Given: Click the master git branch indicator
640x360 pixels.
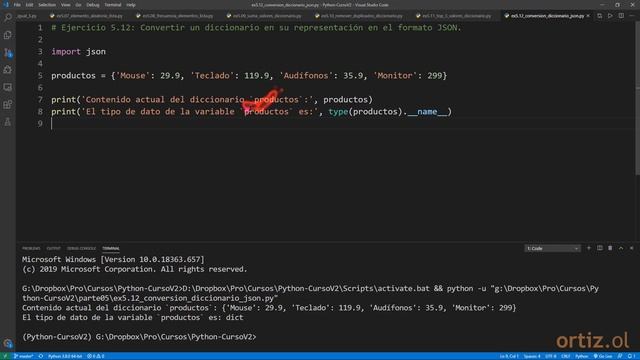Looking at the screenshot, I should pos(23,356).
